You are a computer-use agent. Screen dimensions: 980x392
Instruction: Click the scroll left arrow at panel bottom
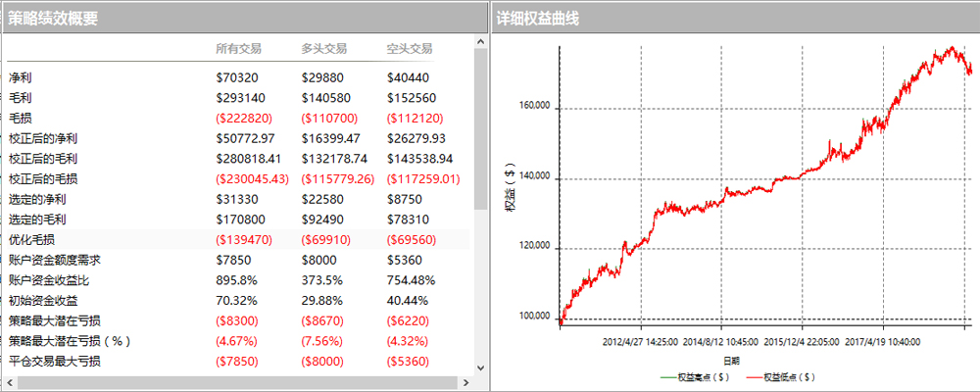9,381
